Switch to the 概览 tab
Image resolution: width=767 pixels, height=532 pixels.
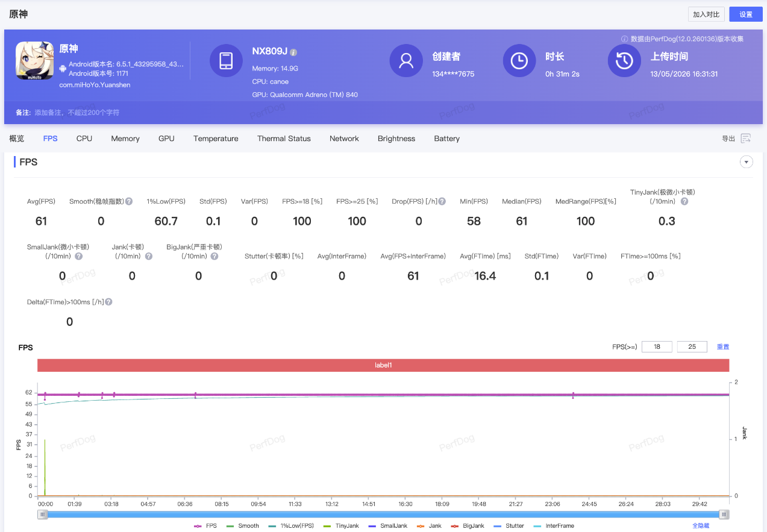(x=17, y=139)
